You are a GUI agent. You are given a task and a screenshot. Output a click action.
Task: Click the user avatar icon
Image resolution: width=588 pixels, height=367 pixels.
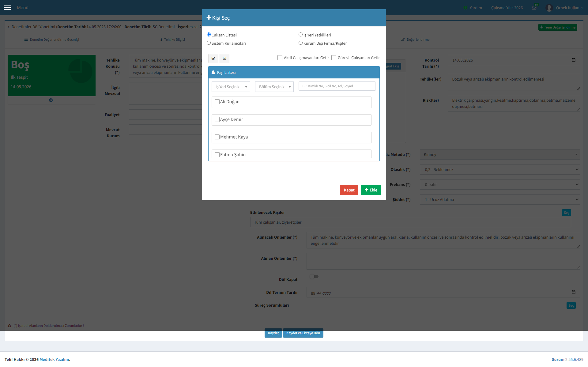tap(549, 8)
